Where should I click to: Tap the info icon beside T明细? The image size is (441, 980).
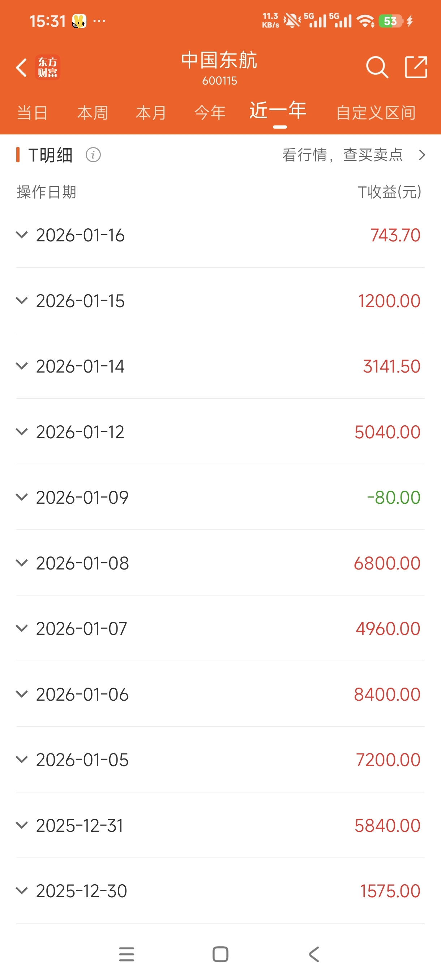point(93,155)
